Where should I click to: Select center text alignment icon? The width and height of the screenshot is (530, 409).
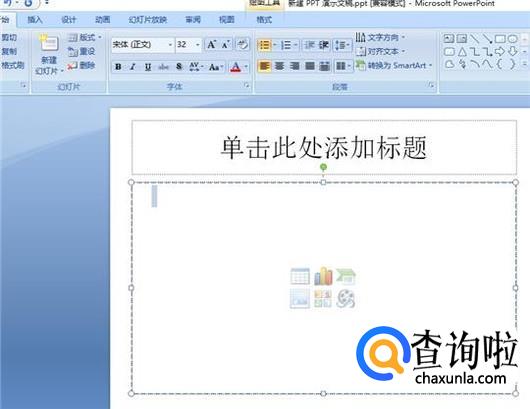point(279,66)
